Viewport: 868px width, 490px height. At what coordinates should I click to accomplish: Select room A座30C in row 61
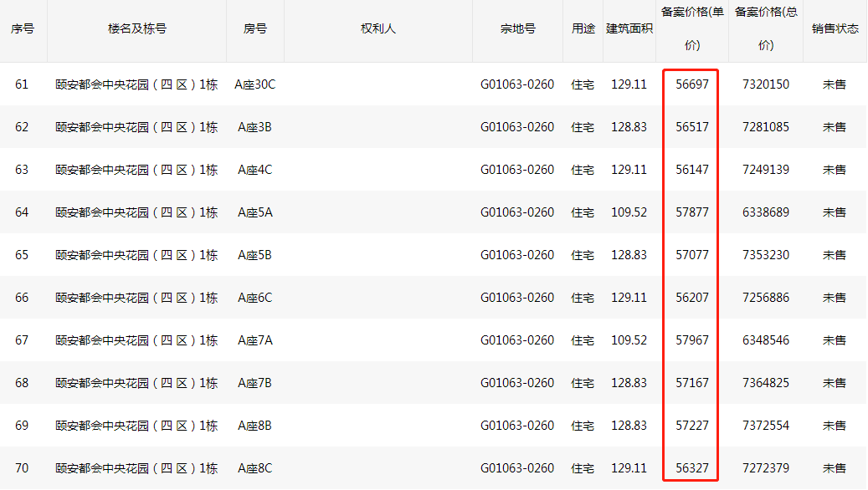(x=254, y=84)
